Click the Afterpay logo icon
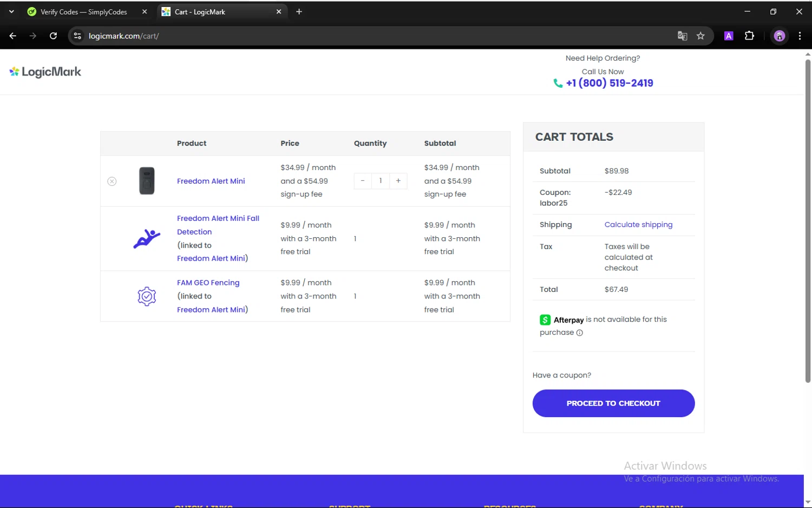This screenshot has width=812, height=508. coord(545,320)
